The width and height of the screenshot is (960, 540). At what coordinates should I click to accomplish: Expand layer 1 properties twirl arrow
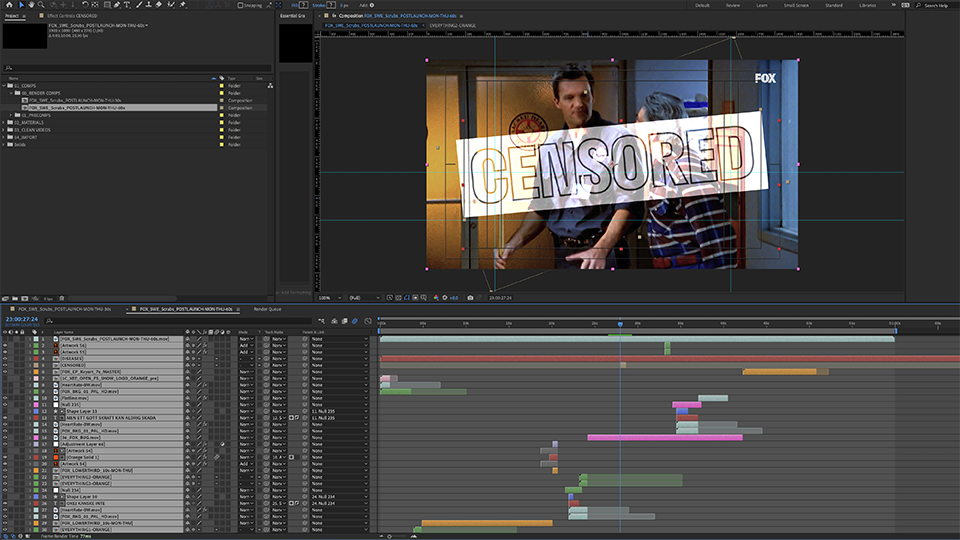[x=29, y=339]
